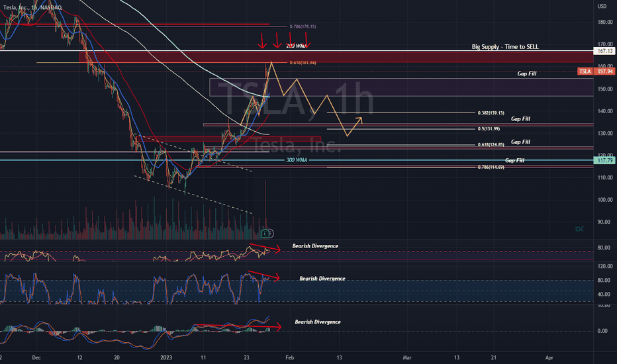This screenshot has width=617, height=364.
Task: Click the 90.00 price scale value
Action: 604,222
